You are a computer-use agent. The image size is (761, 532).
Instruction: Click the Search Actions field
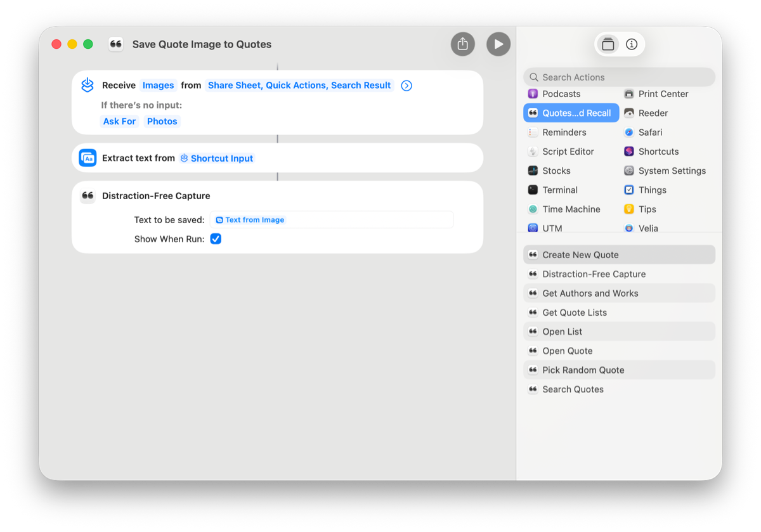(619, 77)
